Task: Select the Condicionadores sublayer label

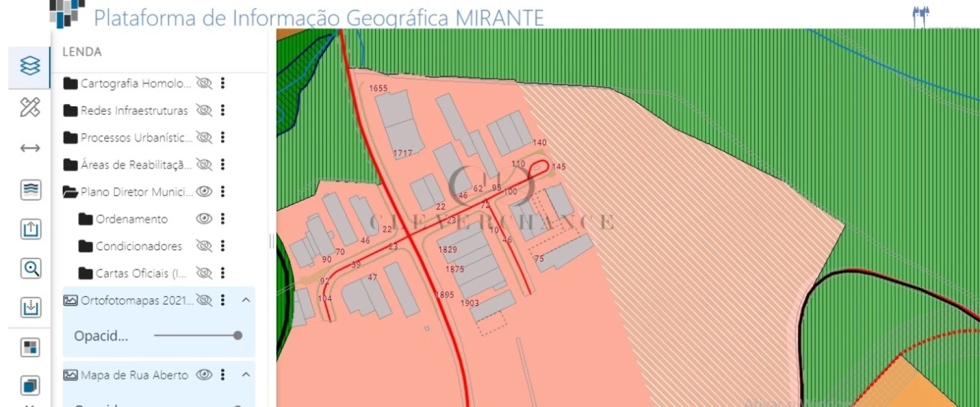Action: click(x=139, y=246)
